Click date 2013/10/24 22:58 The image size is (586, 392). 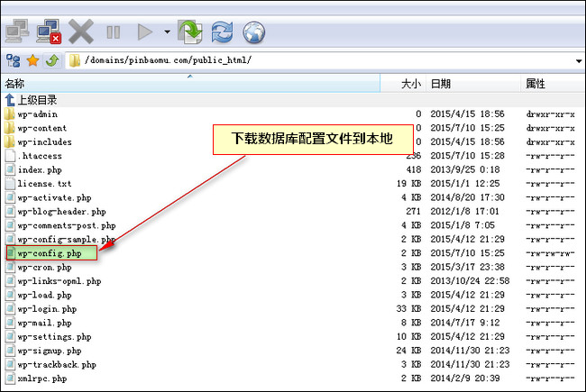pyautogui.click(x=470, y=281)
